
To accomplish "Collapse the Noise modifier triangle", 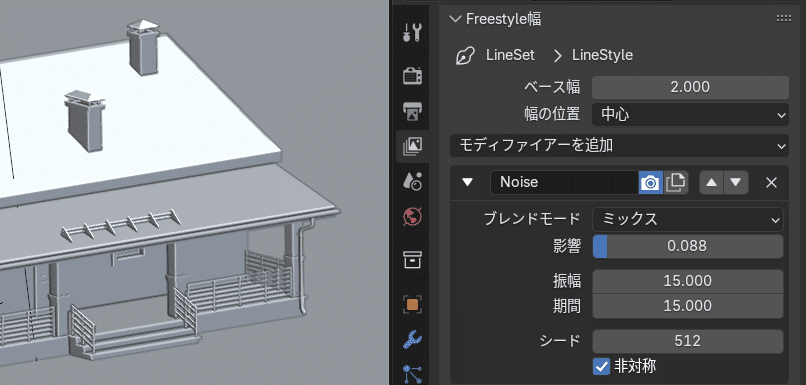I will pyautogui.click(x=467, y=182).
